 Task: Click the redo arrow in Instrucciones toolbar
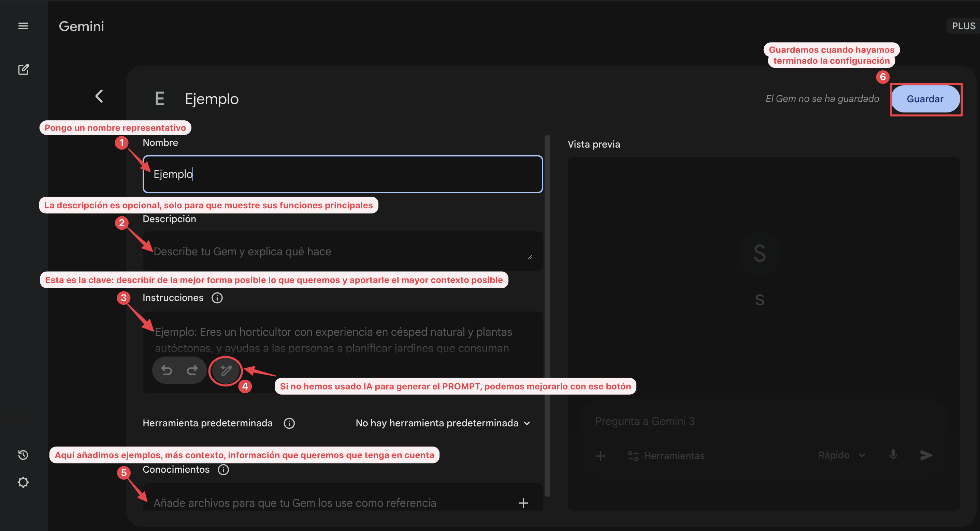[x=192, y=370]
